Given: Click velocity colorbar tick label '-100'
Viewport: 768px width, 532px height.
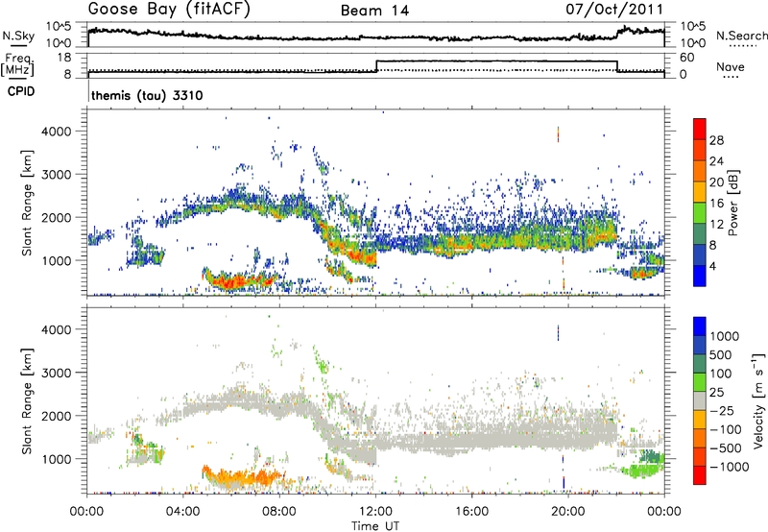Looking at the screenshot, I should [x=725, y=429].
